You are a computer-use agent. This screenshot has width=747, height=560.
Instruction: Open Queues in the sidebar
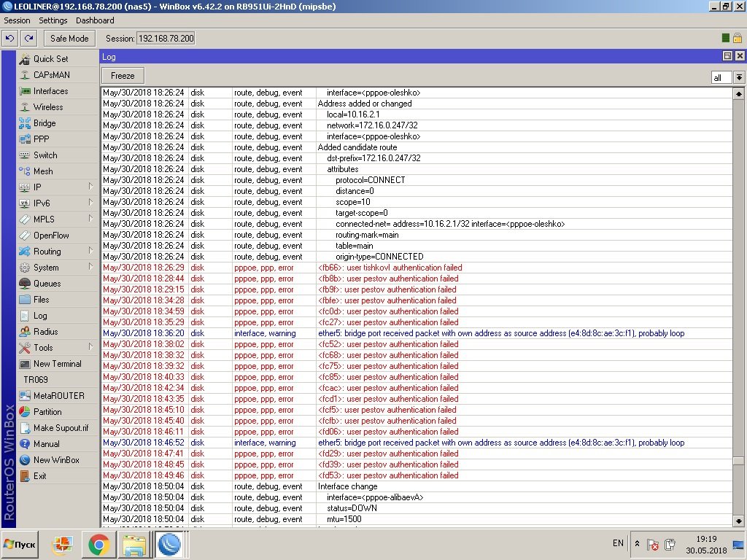pyautogui.click(x=47, y=284)
